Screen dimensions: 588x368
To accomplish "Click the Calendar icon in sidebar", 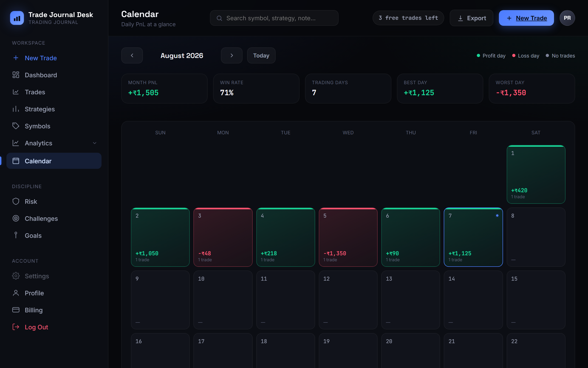I will click(x=16, y=161).
